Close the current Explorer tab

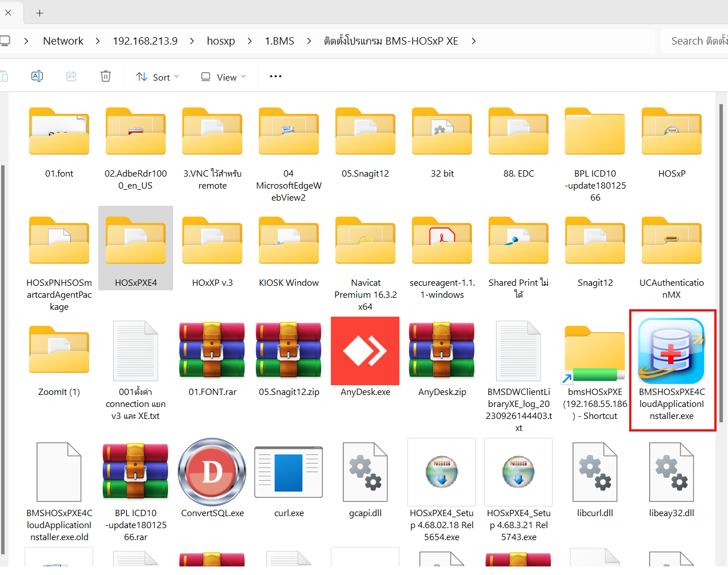(x=8, y=13)
